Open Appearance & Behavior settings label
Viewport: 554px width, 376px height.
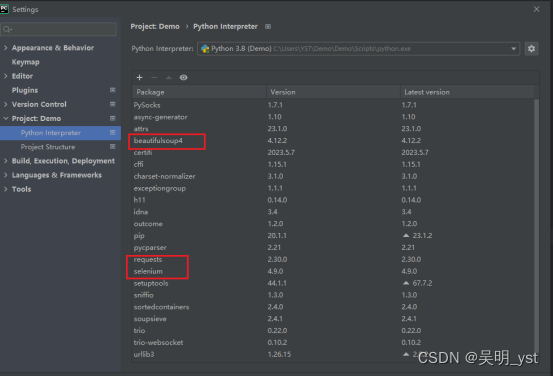click(53, 48)
